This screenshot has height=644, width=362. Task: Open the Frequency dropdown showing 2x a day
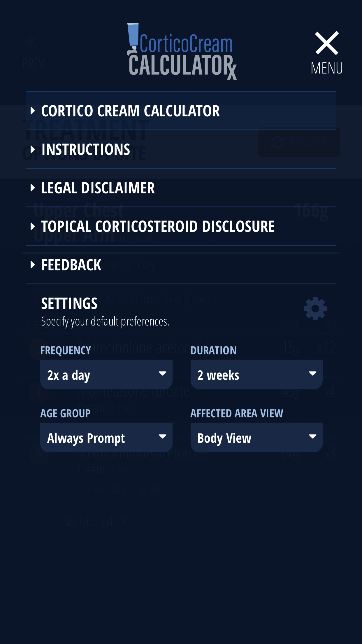pos(106,374)
